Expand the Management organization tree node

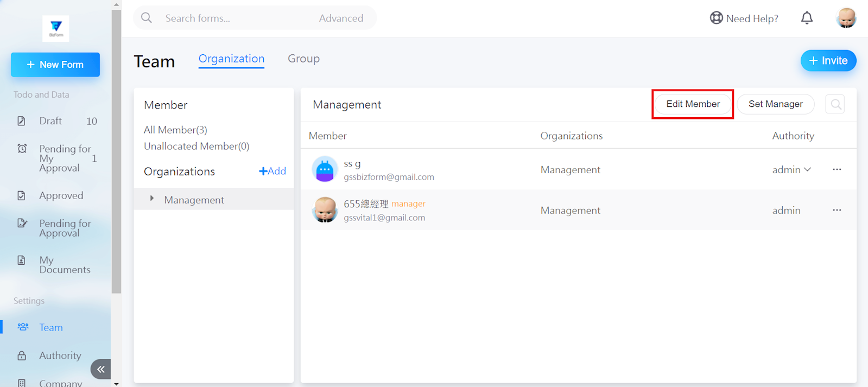(x=152, y=199)
